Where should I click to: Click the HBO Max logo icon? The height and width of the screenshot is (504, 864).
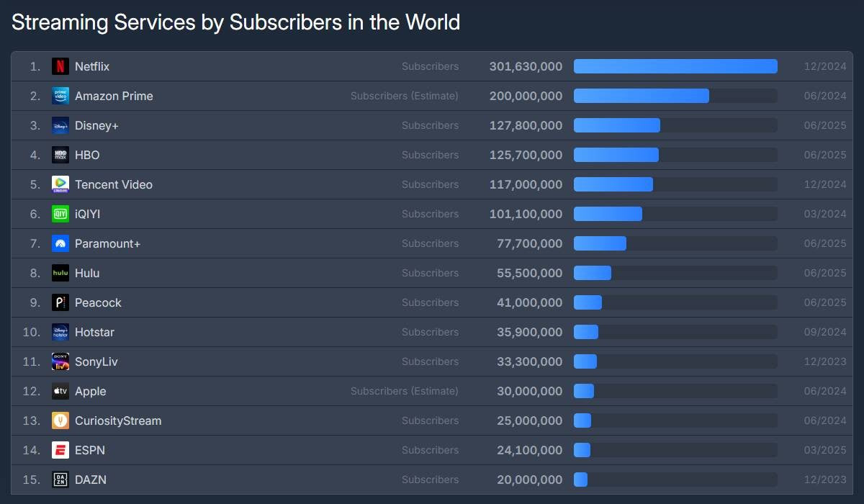click(60, 155)
